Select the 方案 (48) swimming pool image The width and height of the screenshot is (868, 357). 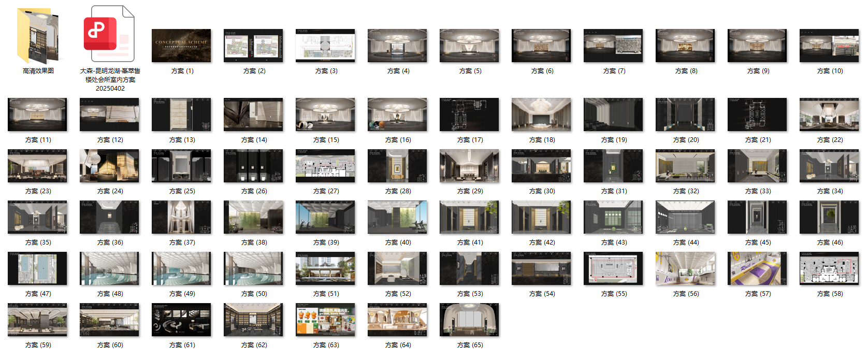click(x=109, y=268)
